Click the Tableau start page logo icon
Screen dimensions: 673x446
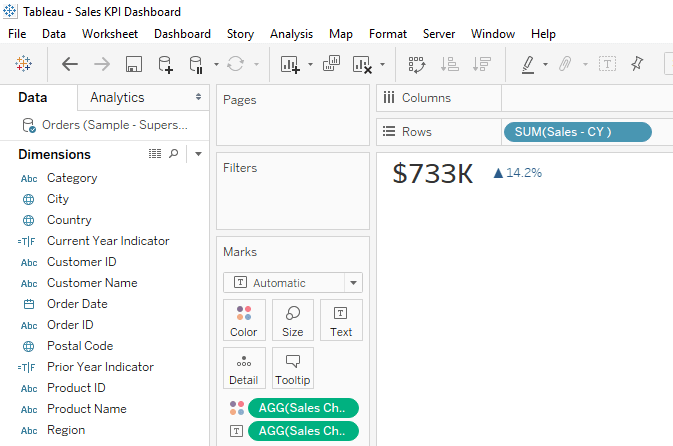[x=23, y=65]
